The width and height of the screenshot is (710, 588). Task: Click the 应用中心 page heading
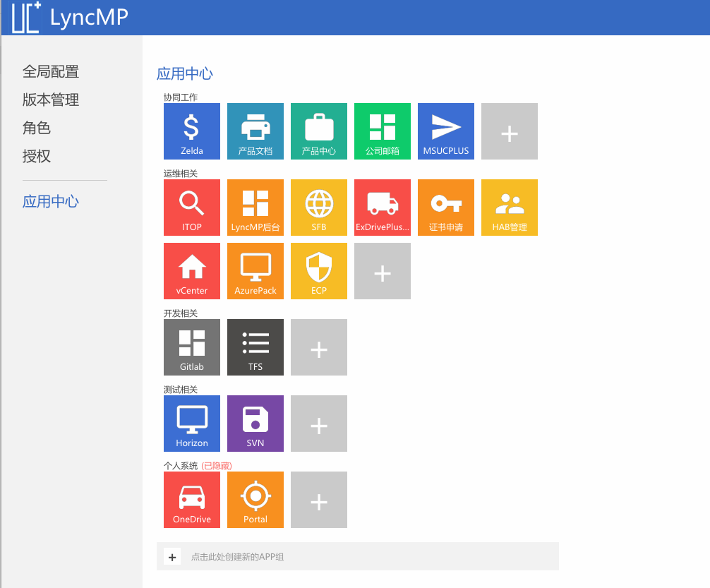pyautogui.click(x=185, y=73)
